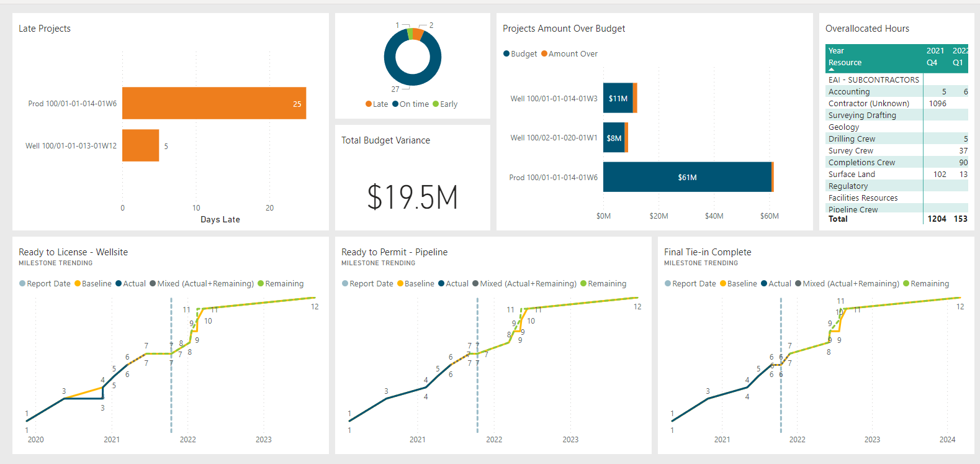Click the sort arrow under Resource header

(832, 70)
